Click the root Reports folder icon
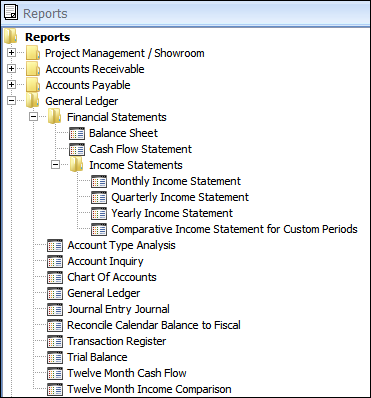The image size is (371, 398). point(11,37)
